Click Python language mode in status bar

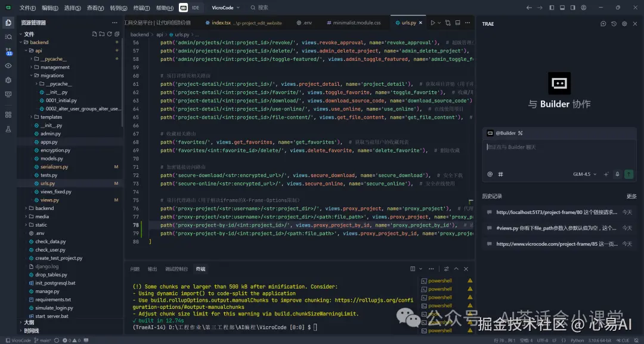click(x=577, y=340)
